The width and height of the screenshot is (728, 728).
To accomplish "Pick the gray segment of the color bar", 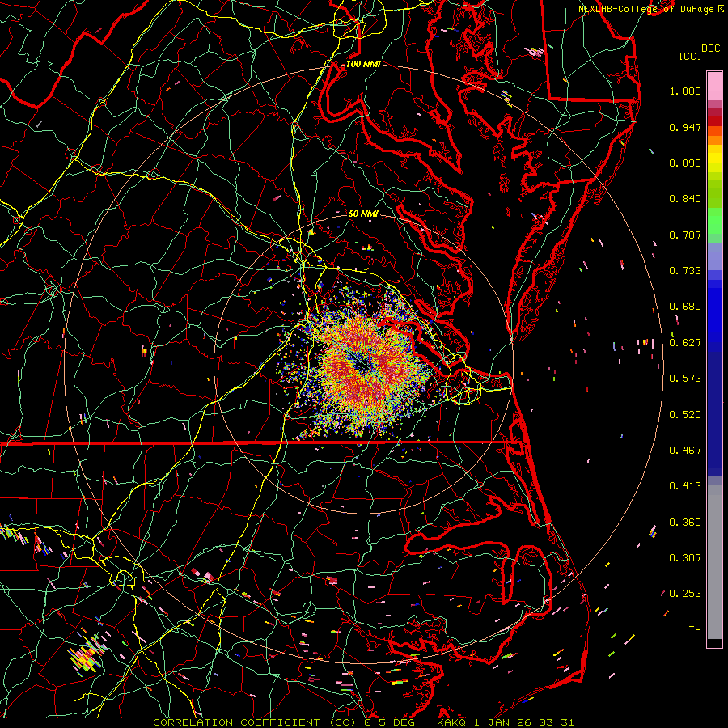I will 714,562.
